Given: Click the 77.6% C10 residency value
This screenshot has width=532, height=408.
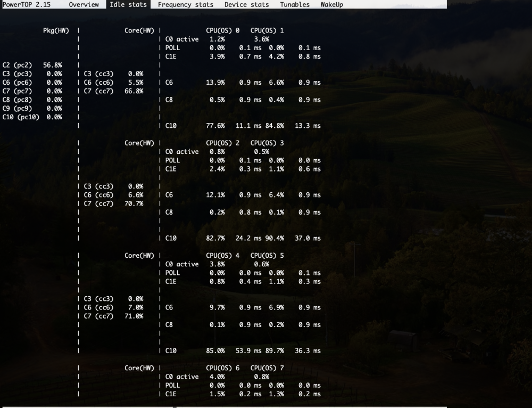Looking at the screenshot, I should pos(215,126).
